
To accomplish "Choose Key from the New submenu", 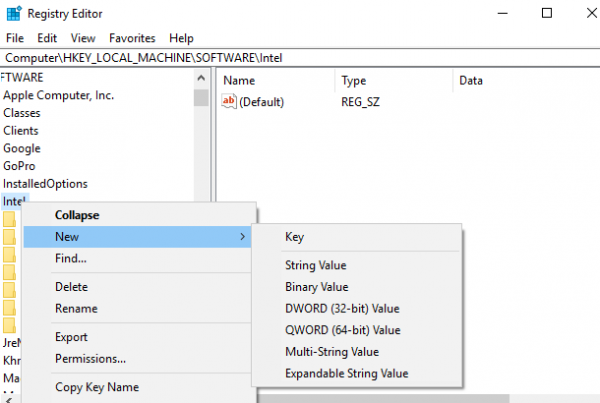I will [294, 237].
